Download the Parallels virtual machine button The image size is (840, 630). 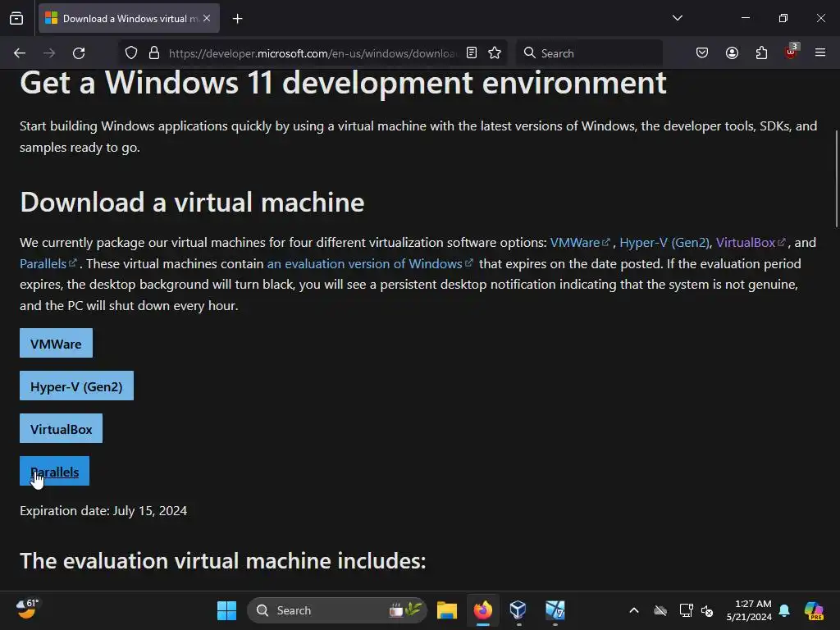click(55, 472)
